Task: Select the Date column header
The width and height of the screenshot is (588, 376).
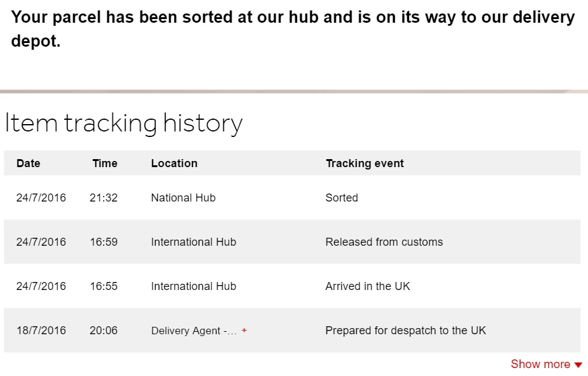Action: 28,163
